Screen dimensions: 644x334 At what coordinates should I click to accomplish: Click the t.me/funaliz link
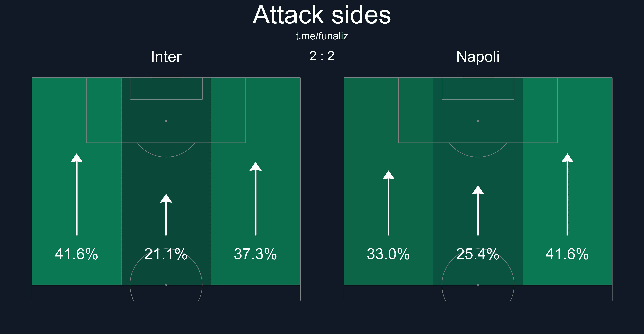click(x=322, y=36)
